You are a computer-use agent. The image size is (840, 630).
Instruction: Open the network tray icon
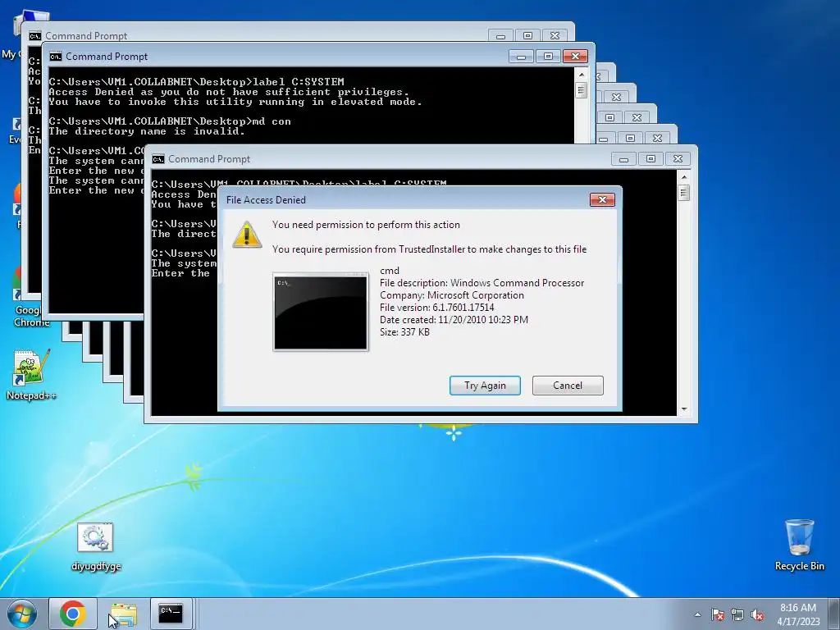pos(737,614)
